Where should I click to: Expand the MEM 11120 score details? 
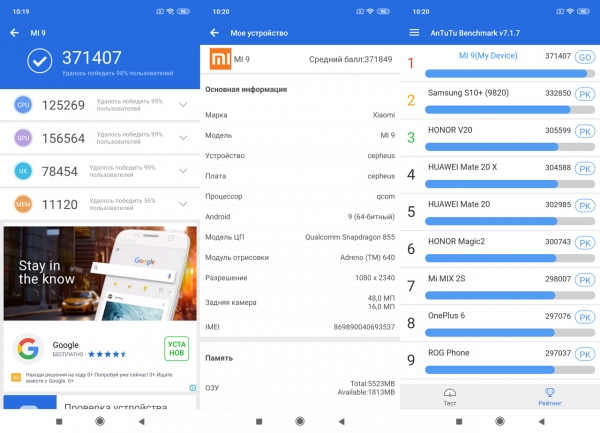pos(183,204)
